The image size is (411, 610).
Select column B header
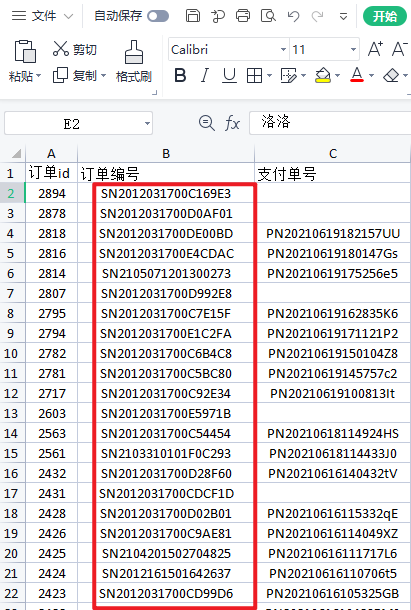tap(166, 154)
